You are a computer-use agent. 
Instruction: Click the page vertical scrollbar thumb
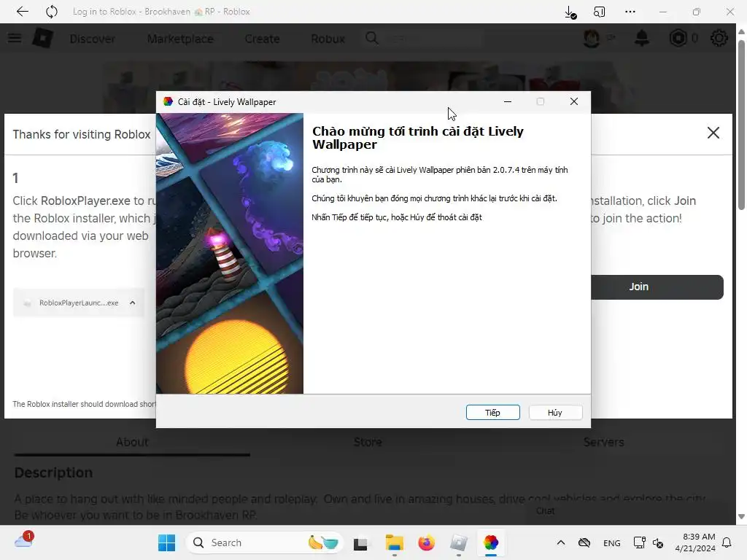pos(741,125)
